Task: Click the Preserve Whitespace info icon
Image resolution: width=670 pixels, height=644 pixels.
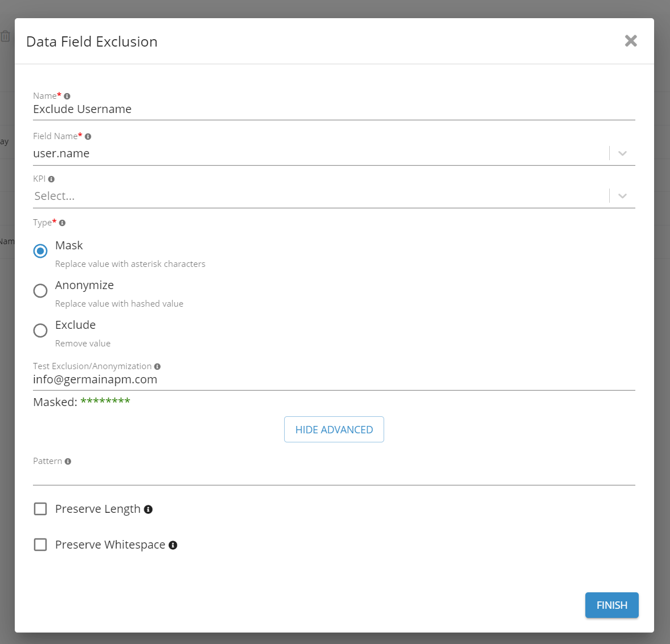Action: 173,545
